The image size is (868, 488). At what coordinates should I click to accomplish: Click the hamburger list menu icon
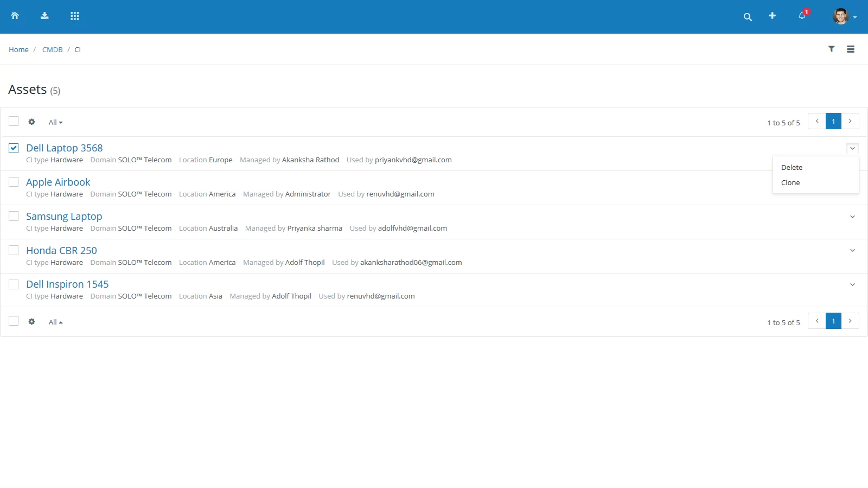851,49
